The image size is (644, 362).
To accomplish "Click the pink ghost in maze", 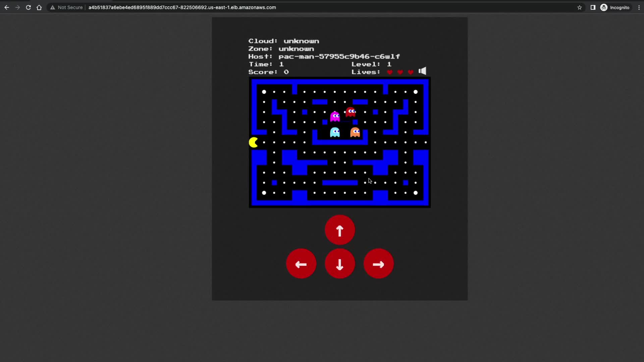I will click(x=335, y=116).
